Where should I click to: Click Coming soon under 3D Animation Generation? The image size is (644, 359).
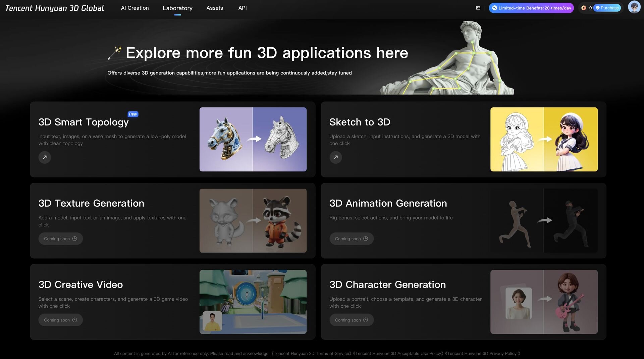coord(351,239)
